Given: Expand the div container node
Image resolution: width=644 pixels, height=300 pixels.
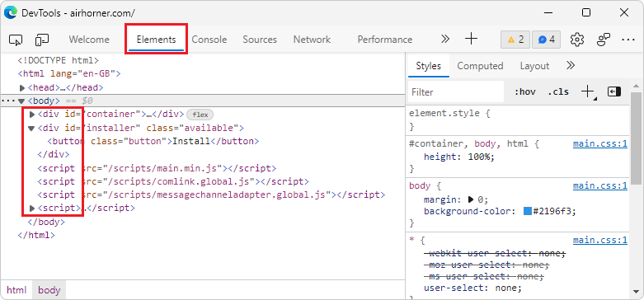Looking at the screenshot, I should tap(32, 115).
